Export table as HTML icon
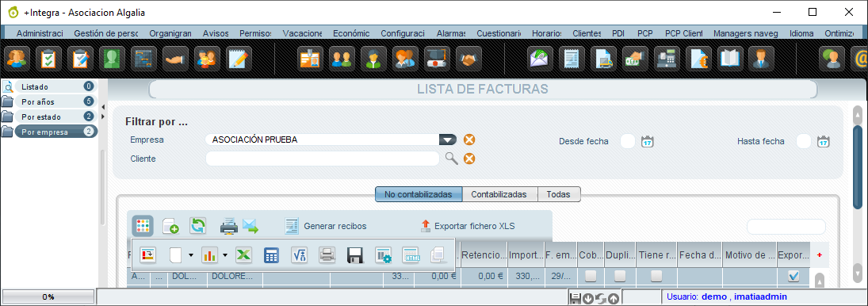Image resolution: width=868 pixels, height=306 pixels. (x=411, y=255)
